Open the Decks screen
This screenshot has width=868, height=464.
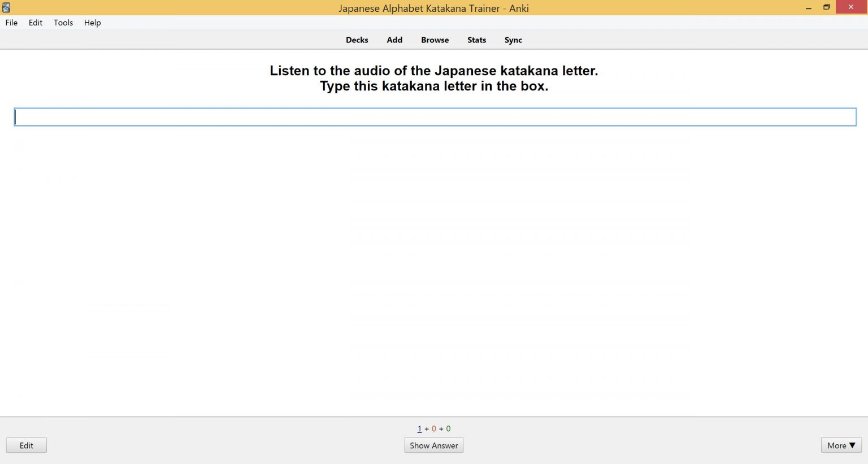(x=357, y=40)
